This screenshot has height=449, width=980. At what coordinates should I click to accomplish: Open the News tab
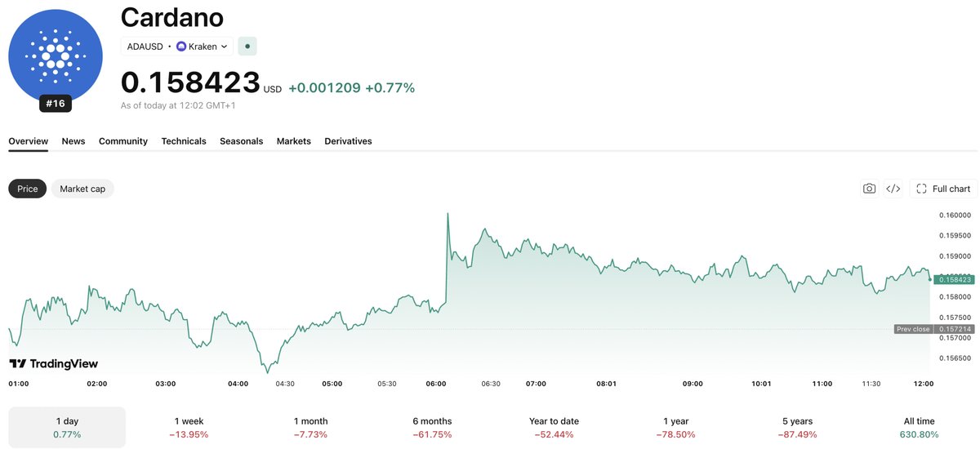click(x=73, y=141)
